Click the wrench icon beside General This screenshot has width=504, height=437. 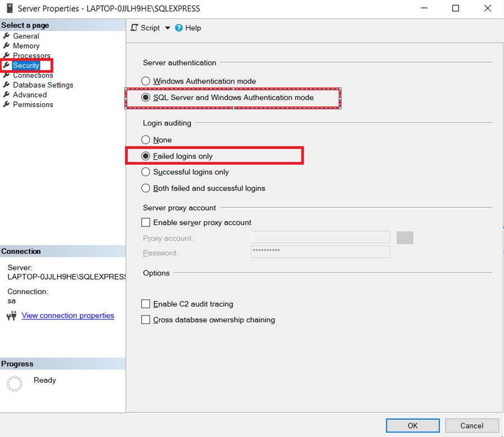(x=6, y=36)
